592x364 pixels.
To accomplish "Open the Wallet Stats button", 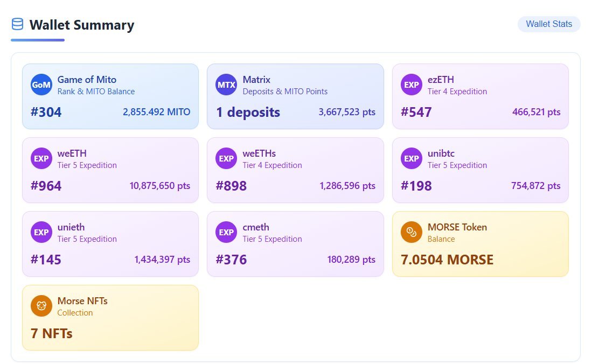I will (x=549, y=24).
